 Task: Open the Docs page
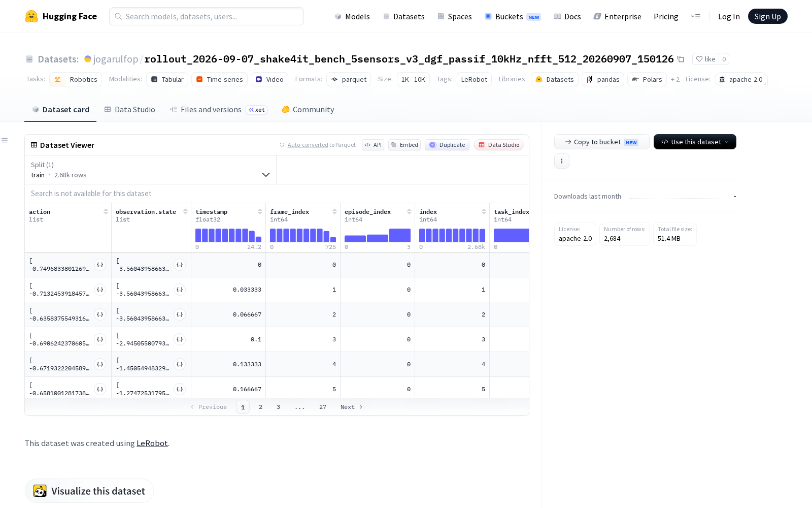tap(567, 16)
